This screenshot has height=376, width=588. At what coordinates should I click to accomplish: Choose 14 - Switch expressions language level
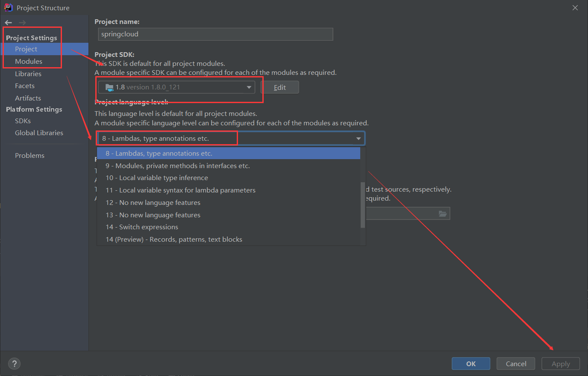click(142, 227)
